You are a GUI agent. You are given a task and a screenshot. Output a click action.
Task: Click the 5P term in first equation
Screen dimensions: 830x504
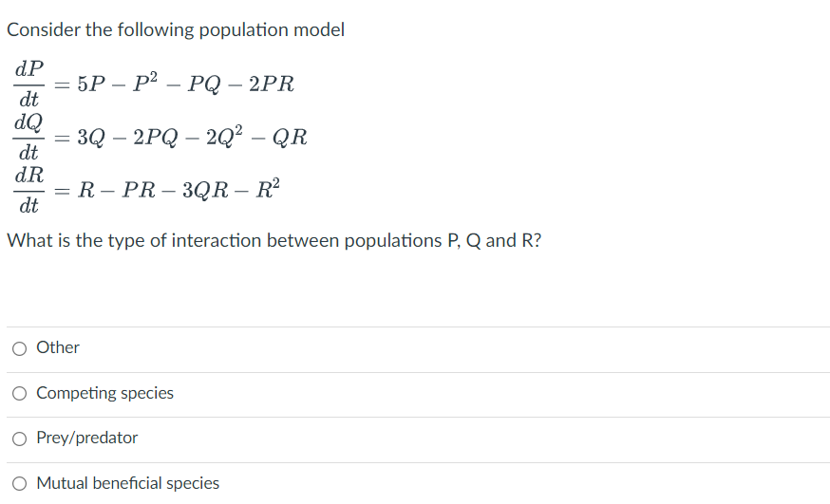(x=91, y=84)
